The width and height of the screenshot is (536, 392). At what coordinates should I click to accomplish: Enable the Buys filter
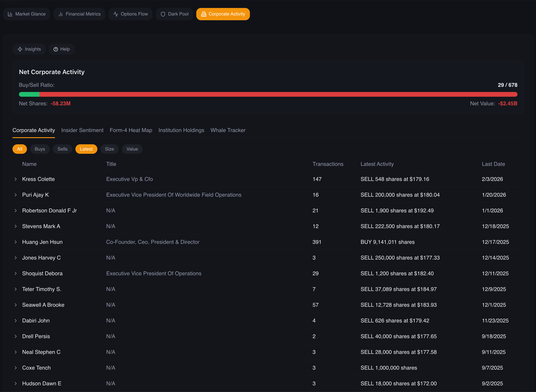40,149
